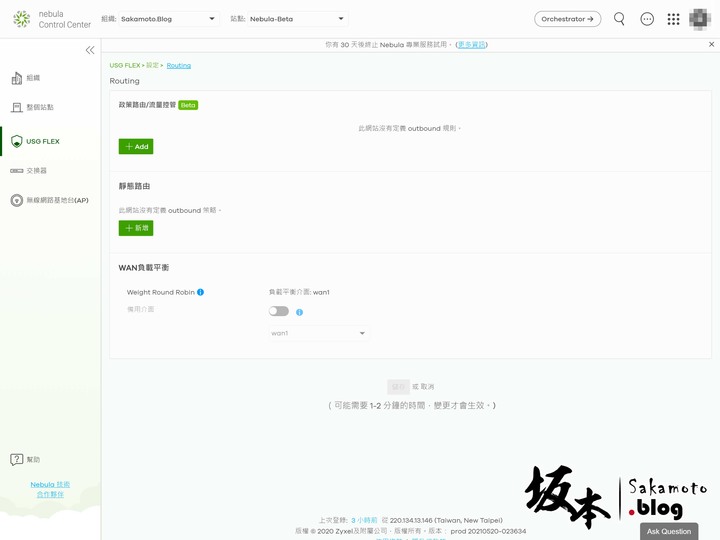Open the site Nebula-Beta dropdown
The width and height of the screenshot is (720, 540).
[298, 19]
